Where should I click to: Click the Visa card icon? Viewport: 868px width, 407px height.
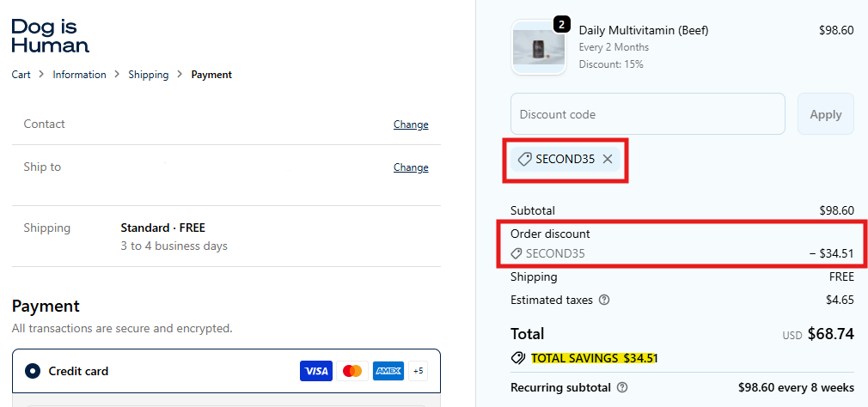pyautogui.click(x=316, y=371)
